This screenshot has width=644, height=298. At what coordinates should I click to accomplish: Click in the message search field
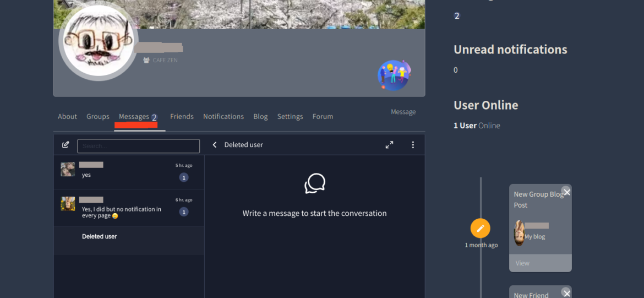(x=138, y=146)
